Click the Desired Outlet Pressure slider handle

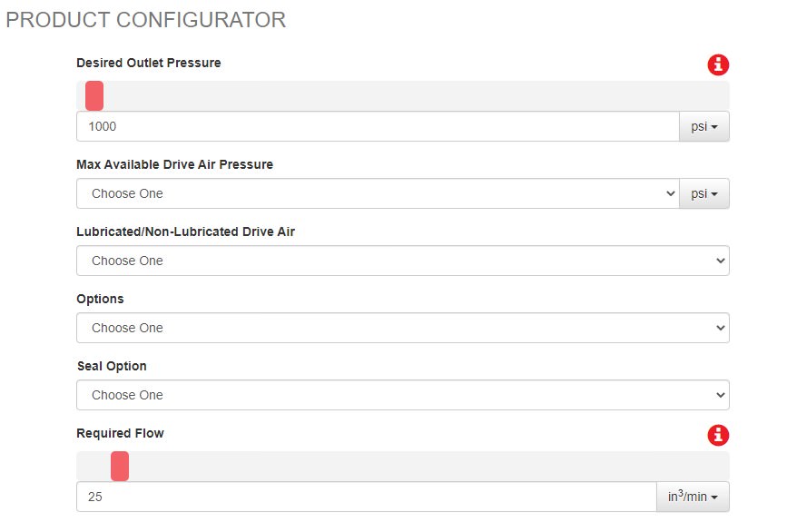click(x=94, y=95)
